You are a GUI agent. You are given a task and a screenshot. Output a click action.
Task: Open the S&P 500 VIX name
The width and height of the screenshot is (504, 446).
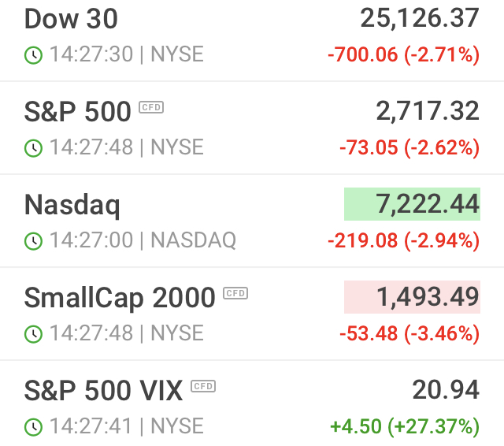(x=103, y=390)
